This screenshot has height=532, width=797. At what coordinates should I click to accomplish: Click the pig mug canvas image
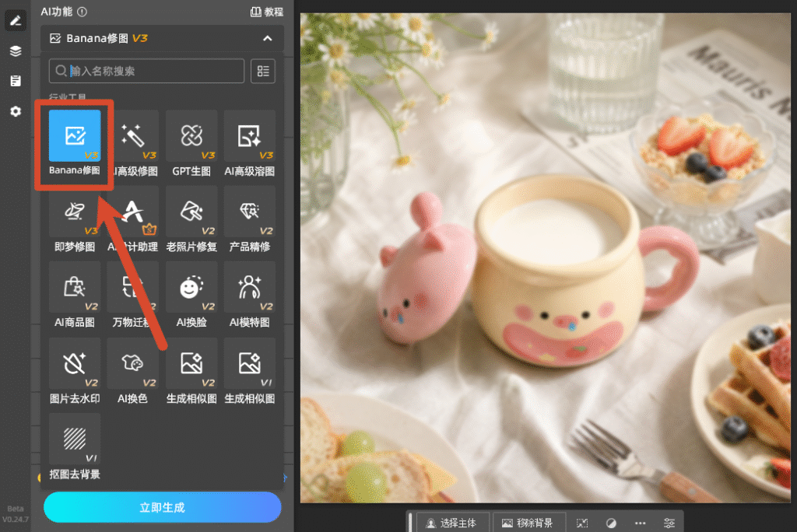(546, 258)
